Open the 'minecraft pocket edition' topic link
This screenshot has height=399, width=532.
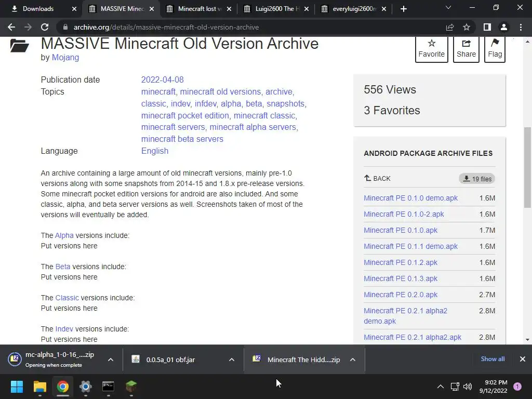(185, 115)
